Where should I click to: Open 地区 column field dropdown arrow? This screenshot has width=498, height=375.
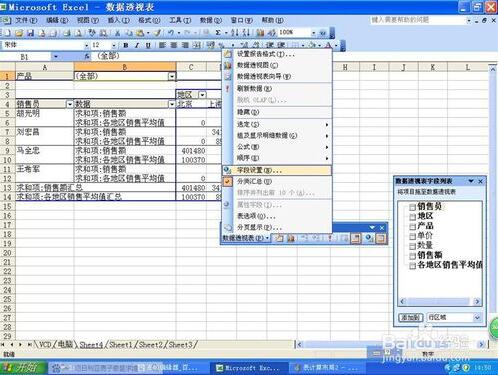pos(202,95)
